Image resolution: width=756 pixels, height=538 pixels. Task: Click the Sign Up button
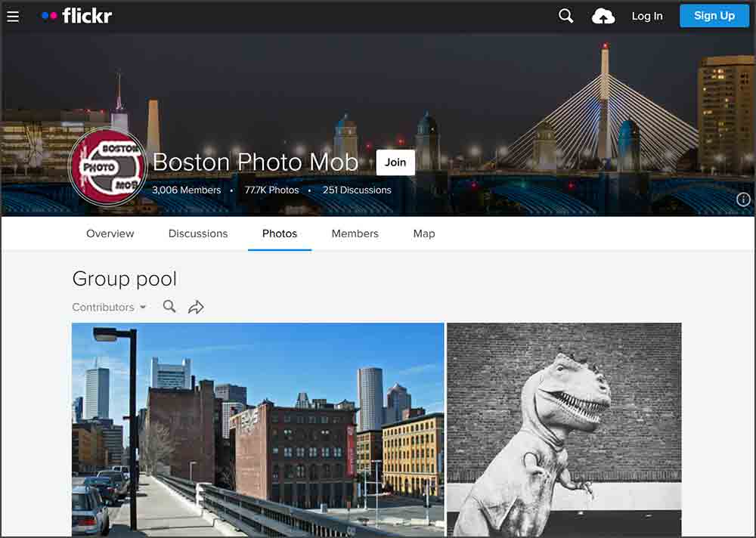tap(714, 16)
